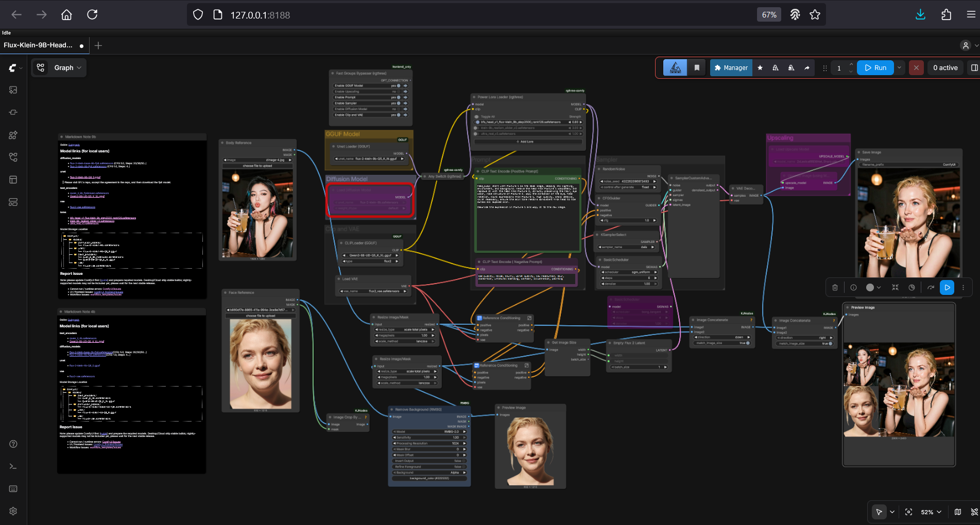Image resolution: width=980 pixels, height=525 pixels.
Task: Expand Run button options dropdown
Action: tap(900, 67)
